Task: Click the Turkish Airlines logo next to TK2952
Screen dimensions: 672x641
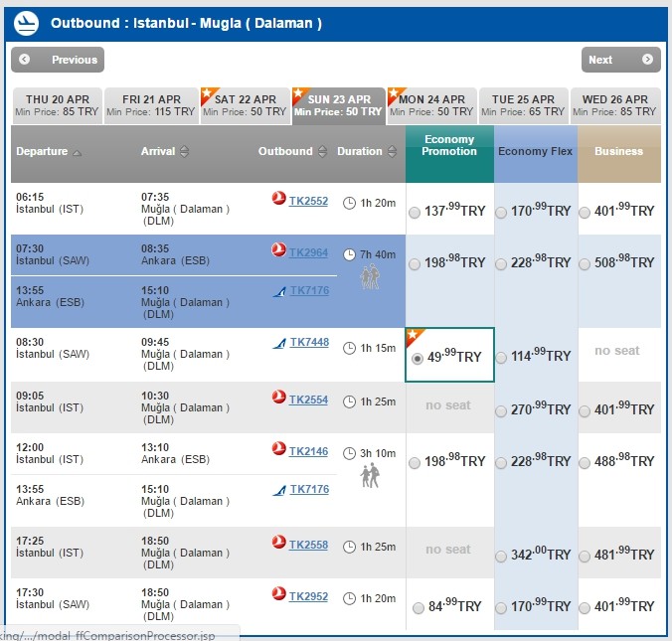Action: [x=278, y=594]
